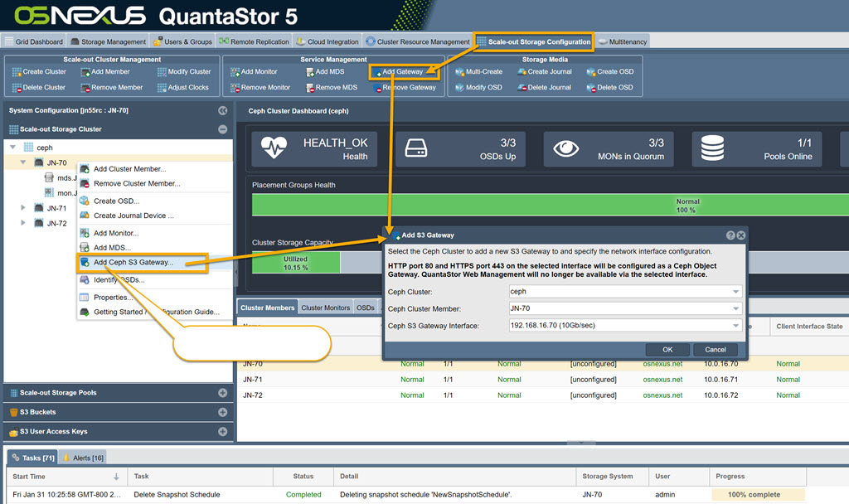The width and height of the screenshot is (849, 504).
Task: Expand the S3 User Access Keys section
Action: click(222, 432)
